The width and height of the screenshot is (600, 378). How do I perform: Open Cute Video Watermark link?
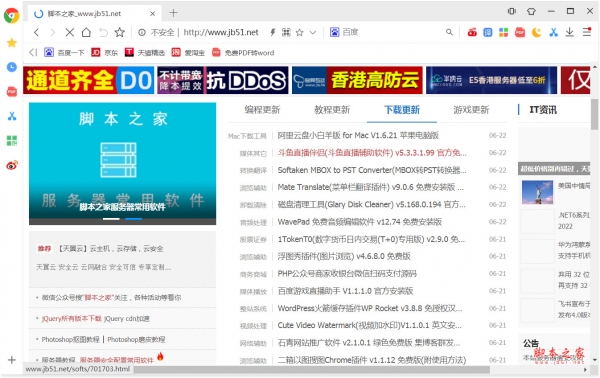tap(369, 326)
